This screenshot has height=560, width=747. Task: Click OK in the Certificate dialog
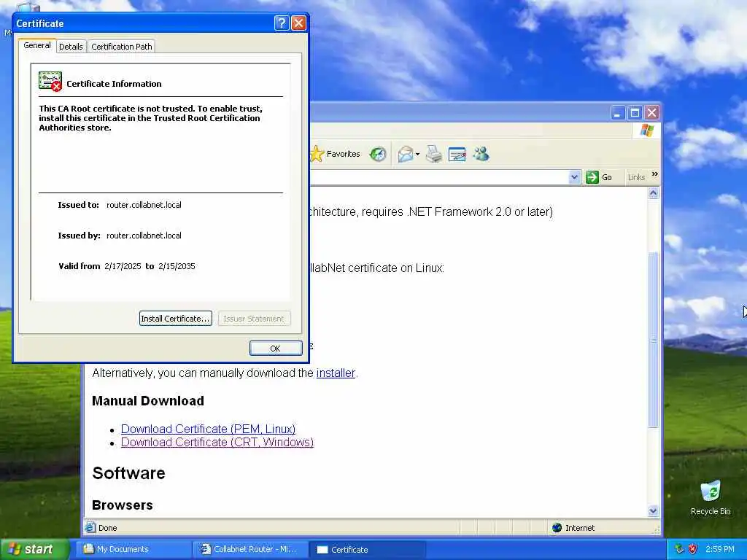[275, 348]
